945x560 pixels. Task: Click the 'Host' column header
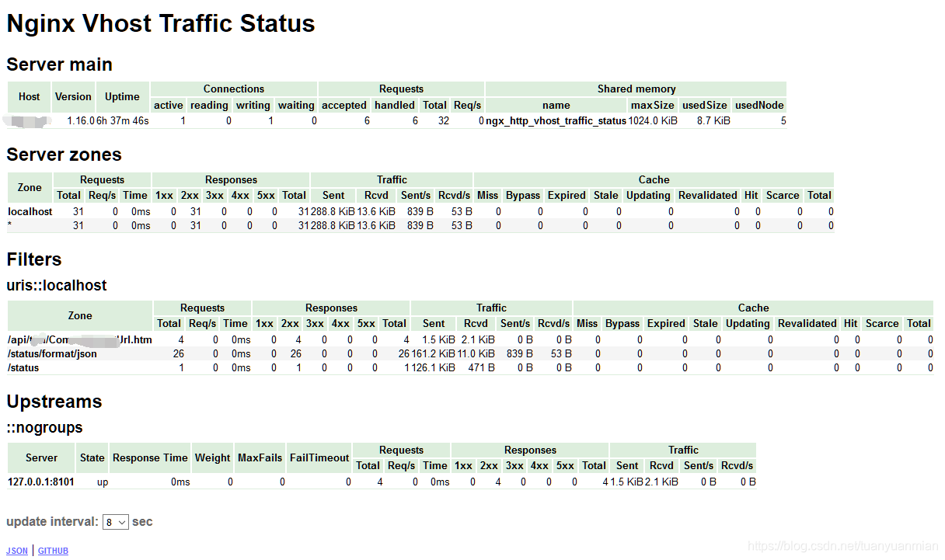coord(30,97)
